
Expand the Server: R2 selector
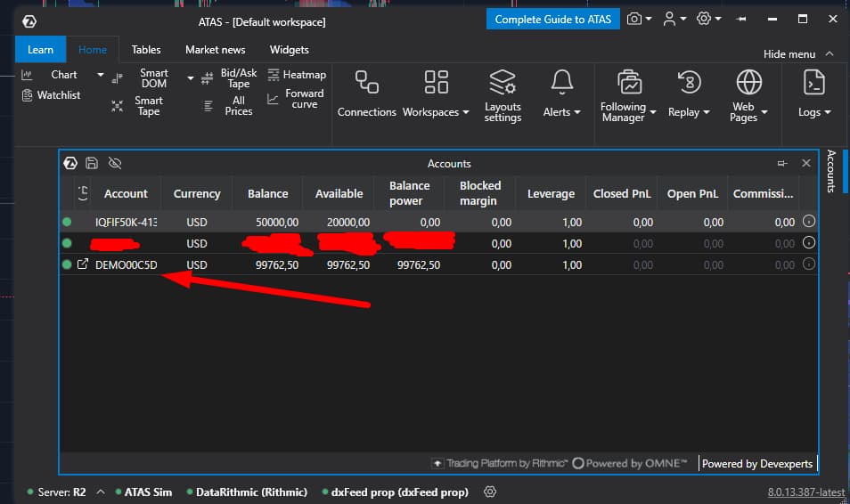tap(101, 492)
